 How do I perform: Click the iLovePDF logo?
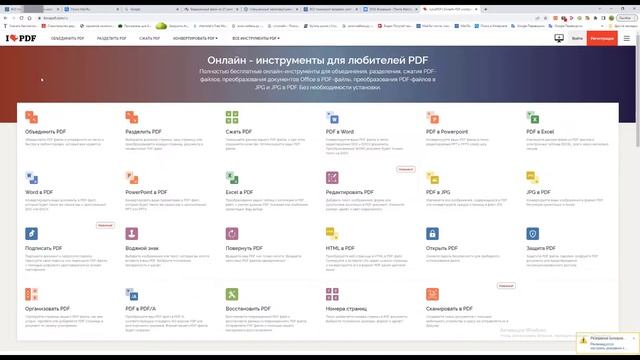tap(21, 38)
